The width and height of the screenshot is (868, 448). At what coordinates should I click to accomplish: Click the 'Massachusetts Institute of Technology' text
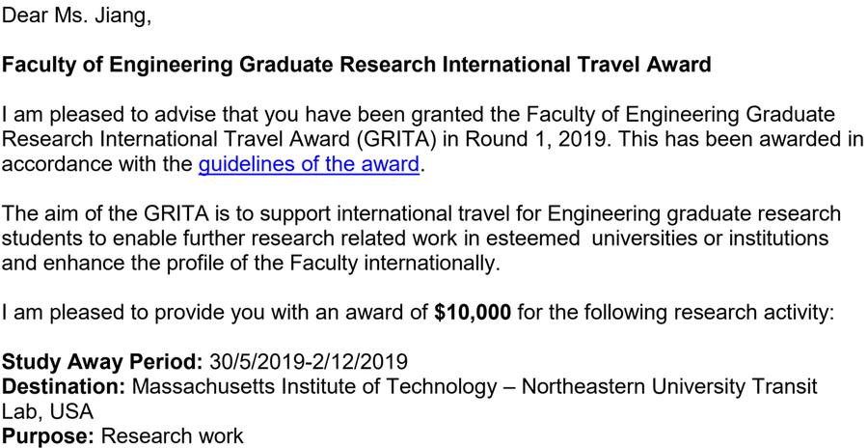(x=315, y=386)
